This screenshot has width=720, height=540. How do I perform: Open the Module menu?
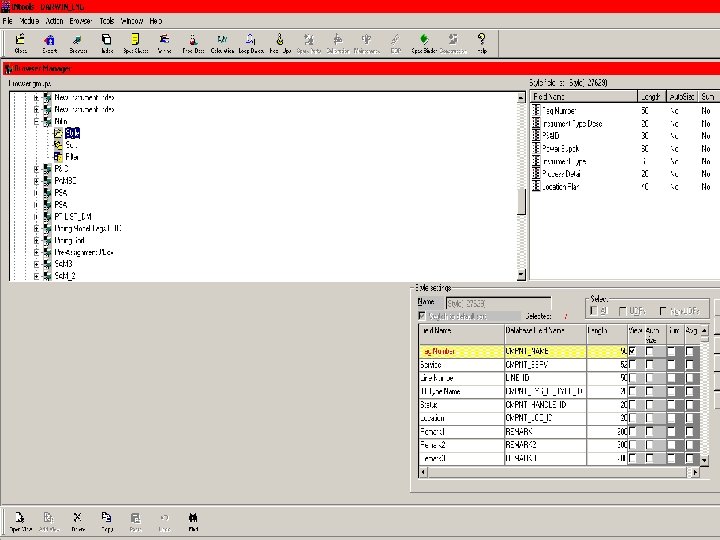pos(29,21)
